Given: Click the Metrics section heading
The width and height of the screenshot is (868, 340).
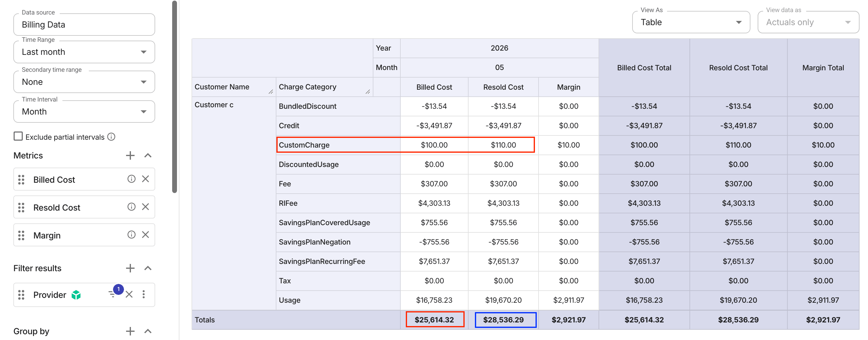Looking at the screenshot, I should [28, 156].
